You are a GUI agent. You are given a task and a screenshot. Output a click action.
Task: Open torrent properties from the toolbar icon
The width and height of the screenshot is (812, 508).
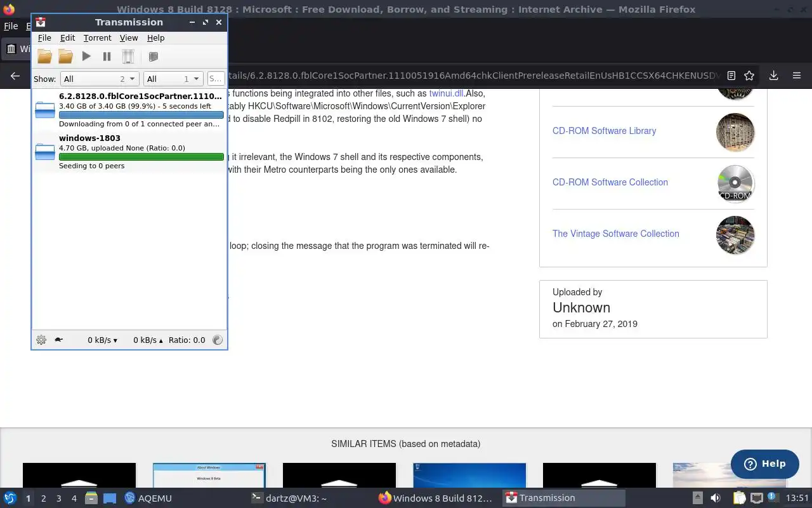pos(153,57)
